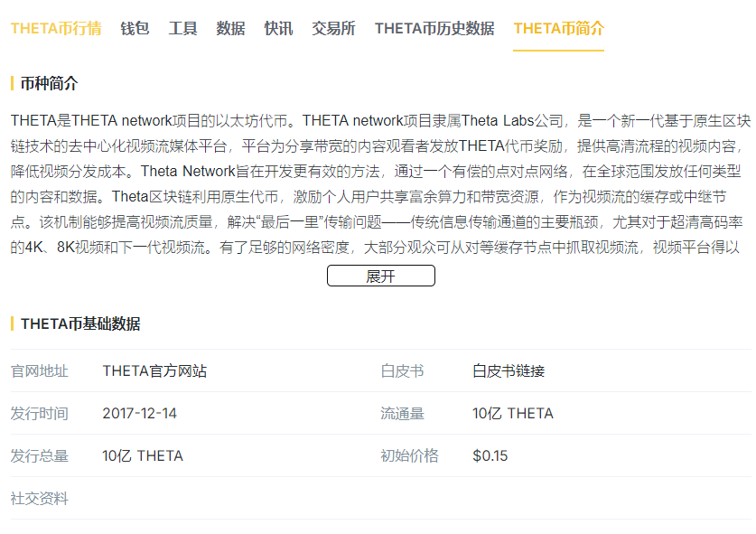Go to the 数据 tab

click(230, 28)
